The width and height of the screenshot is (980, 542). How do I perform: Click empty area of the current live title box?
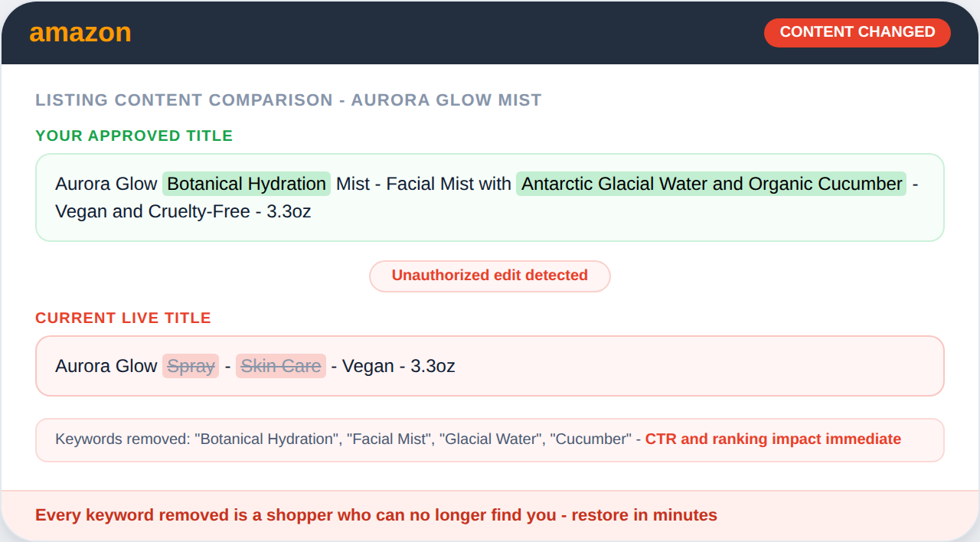click(689, 366)
